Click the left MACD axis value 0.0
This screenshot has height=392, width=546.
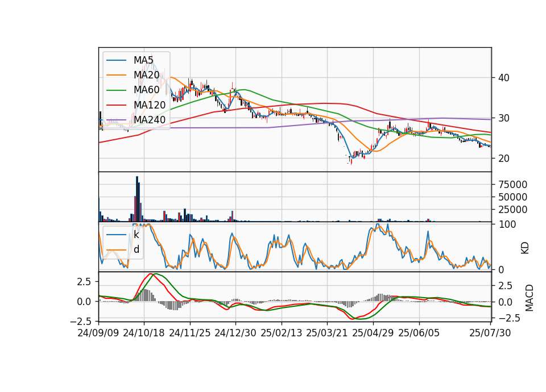[84, 301]
